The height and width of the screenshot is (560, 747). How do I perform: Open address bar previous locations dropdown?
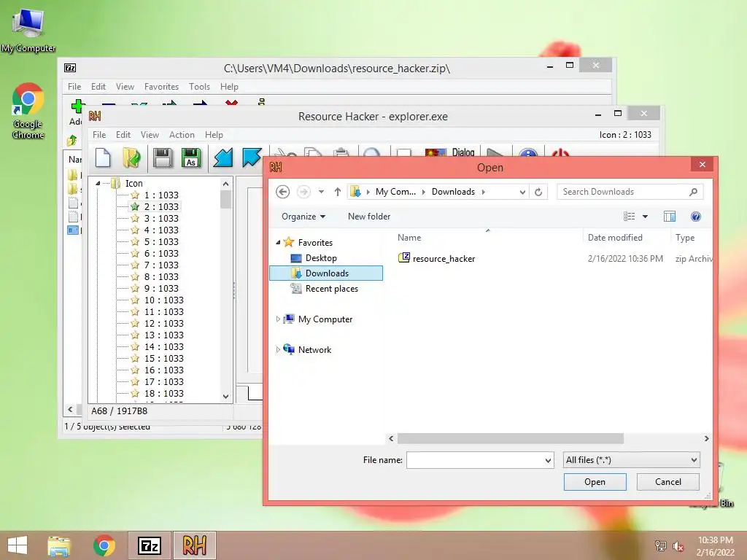(x=522, y=192)
